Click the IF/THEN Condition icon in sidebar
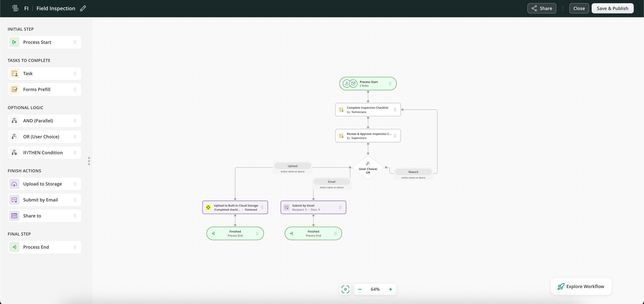The height and width of the screenshot is (304, 644). 14,153
